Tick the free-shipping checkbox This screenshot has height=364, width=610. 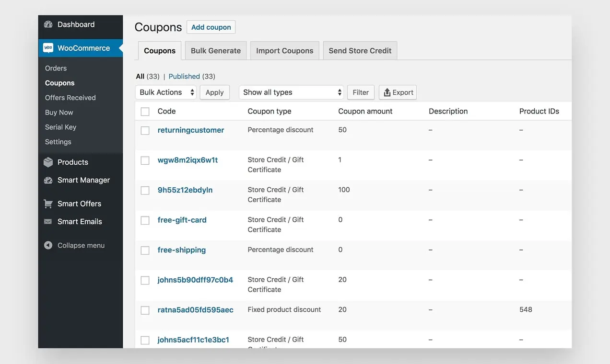145,250
